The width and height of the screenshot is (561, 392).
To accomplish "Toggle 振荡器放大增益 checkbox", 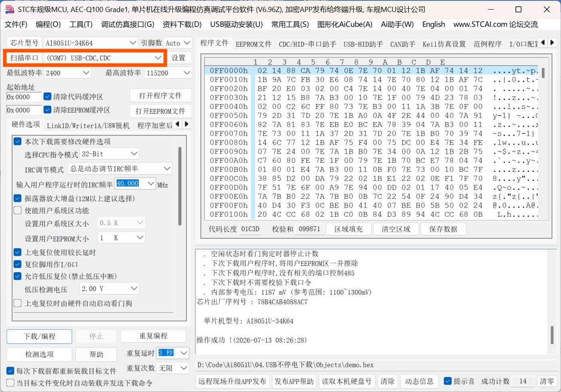I will coord(18,198).
